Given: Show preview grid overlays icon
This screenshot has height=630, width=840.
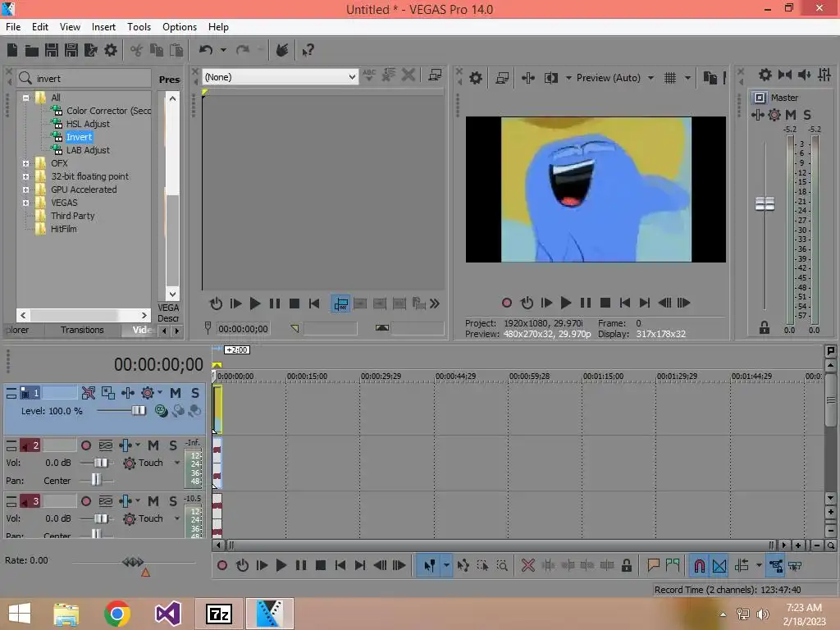Looking at the screenshot, I should point(670,78).
